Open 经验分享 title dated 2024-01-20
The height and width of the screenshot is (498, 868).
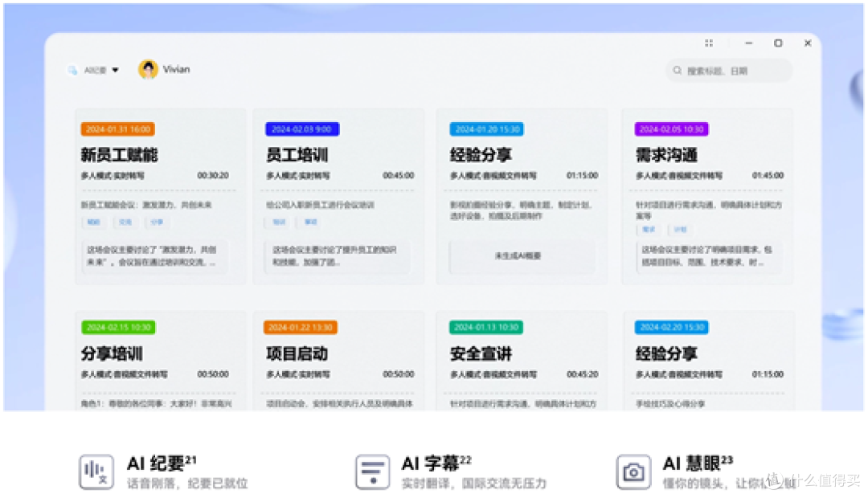[x=481, y=155]
